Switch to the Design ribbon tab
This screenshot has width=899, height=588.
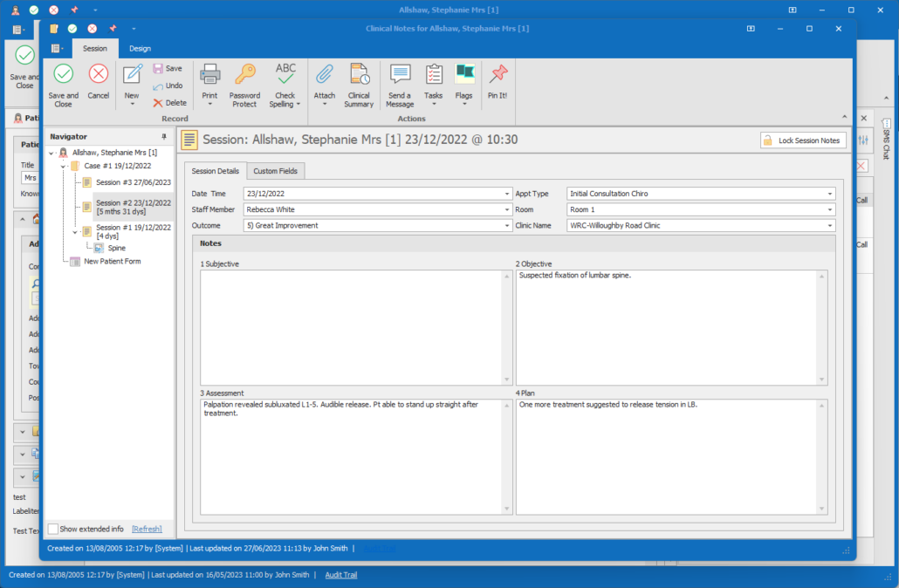(140, 49)
